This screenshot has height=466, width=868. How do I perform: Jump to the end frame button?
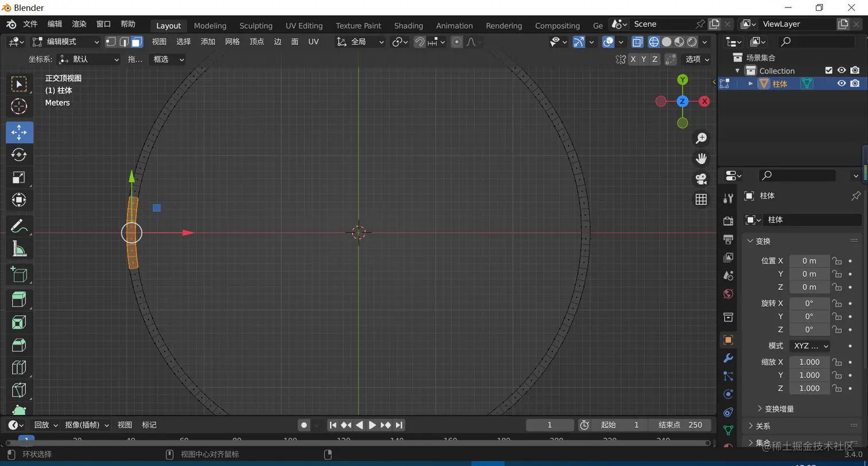(399, 425)
